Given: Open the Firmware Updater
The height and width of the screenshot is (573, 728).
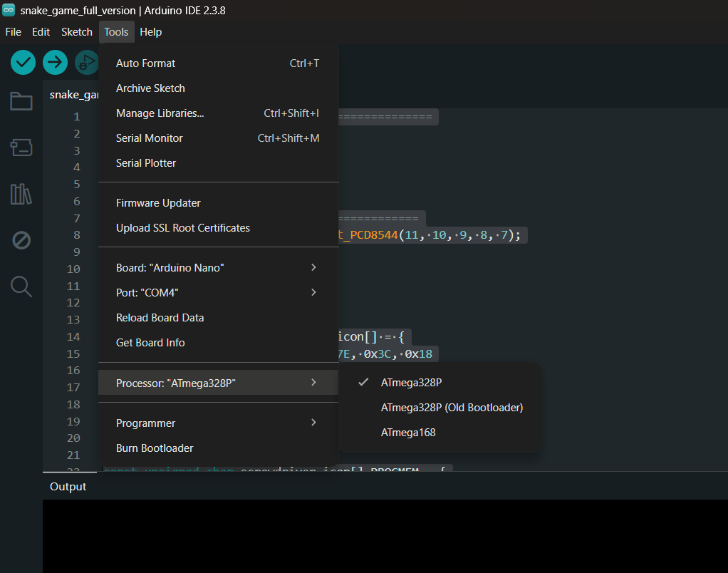Looking at the screenshot, I should point(218,203).
